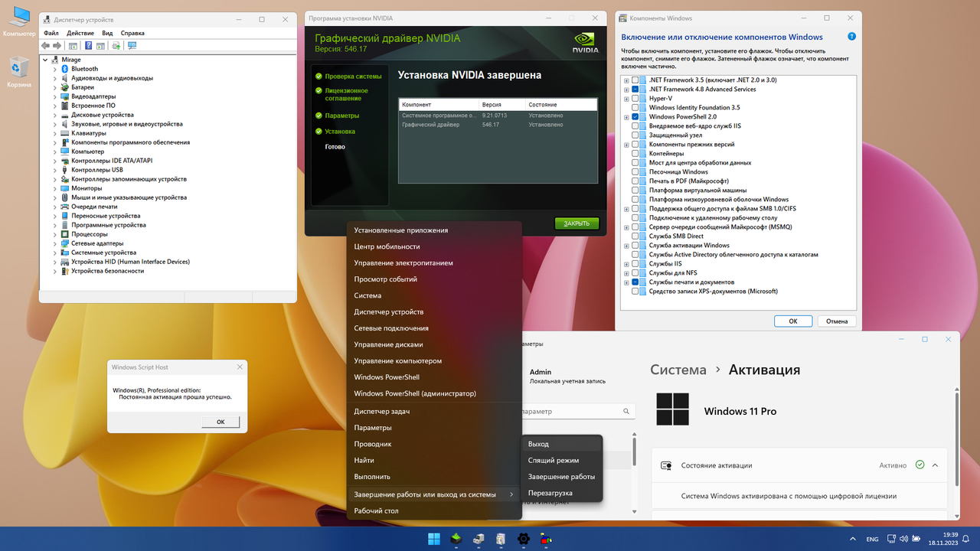980x551 pixels.
Task: Open Help icon in Device Manager toolbar
Action: (x=89, y=46)
